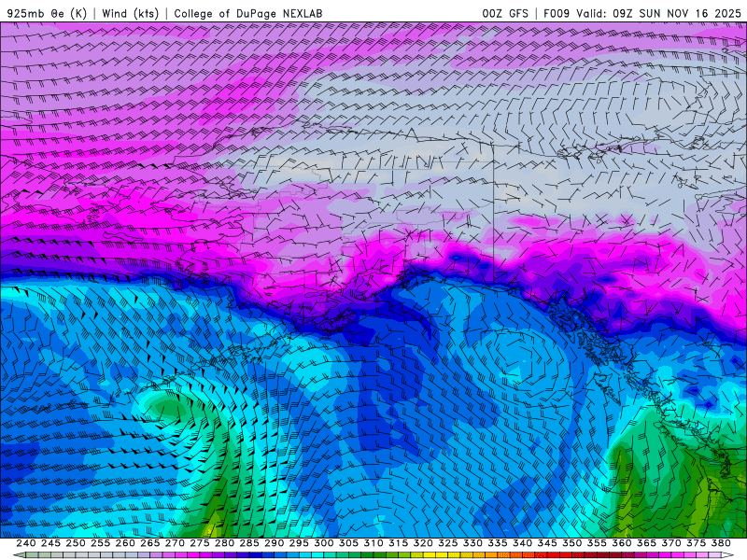
Task: Click the 370 colorbar label
Action: (x=671, y=543)
